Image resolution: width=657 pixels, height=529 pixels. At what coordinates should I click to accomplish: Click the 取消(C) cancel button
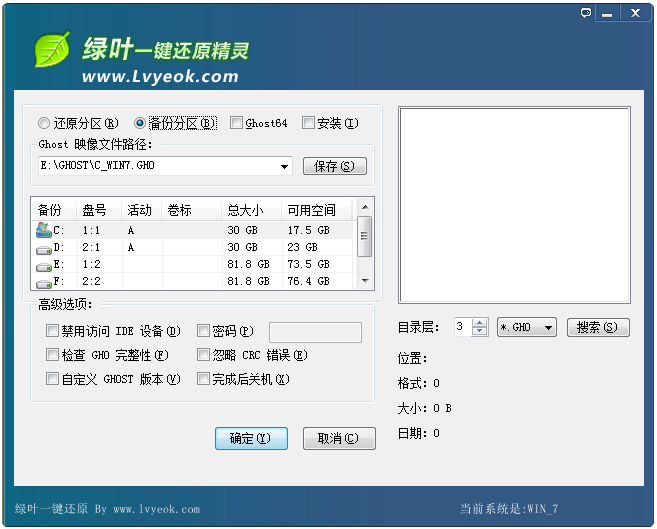point(339,438)
